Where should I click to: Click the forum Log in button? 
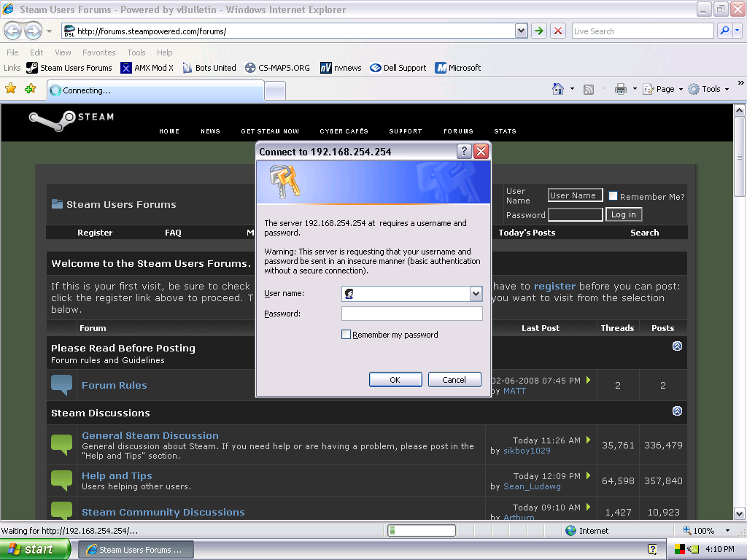click(623, 214)
